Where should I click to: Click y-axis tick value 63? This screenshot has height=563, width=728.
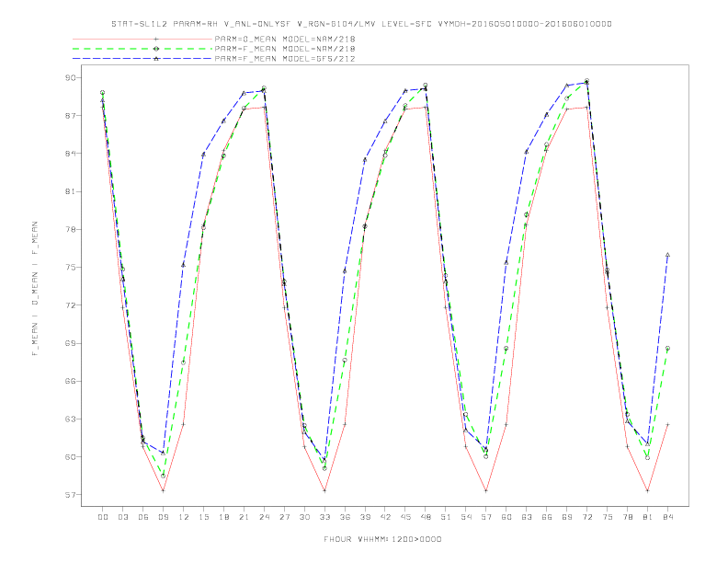click(x=70, y=419)
